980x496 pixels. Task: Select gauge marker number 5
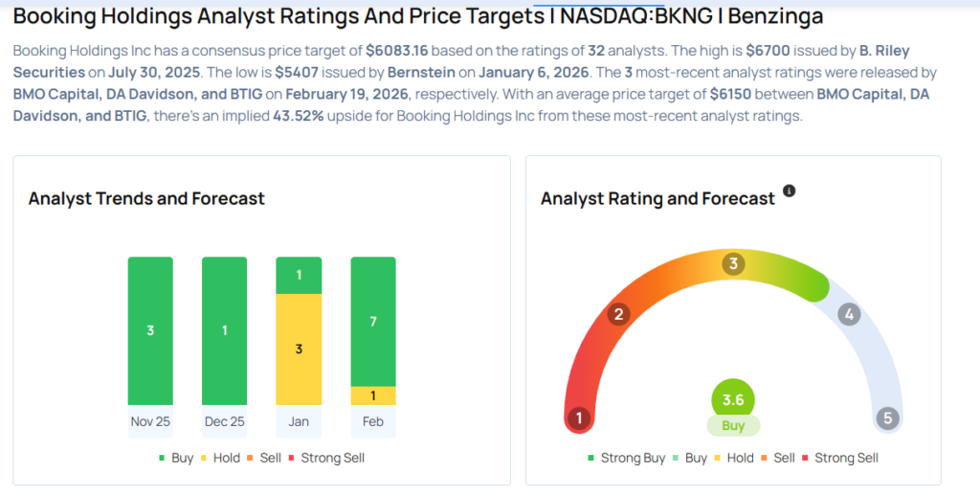(888, 418)
